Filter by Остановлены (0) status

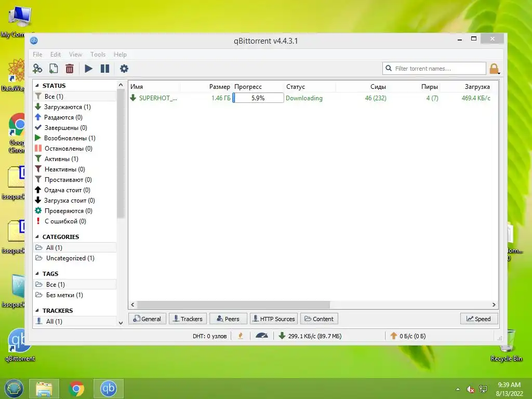click(x=68, y=149)
